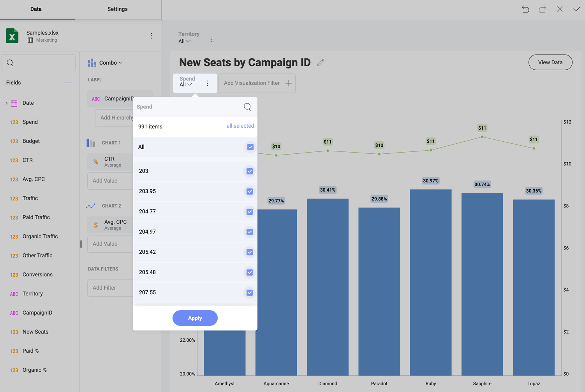Click Add Hierarchy under Label

(114, 118)
